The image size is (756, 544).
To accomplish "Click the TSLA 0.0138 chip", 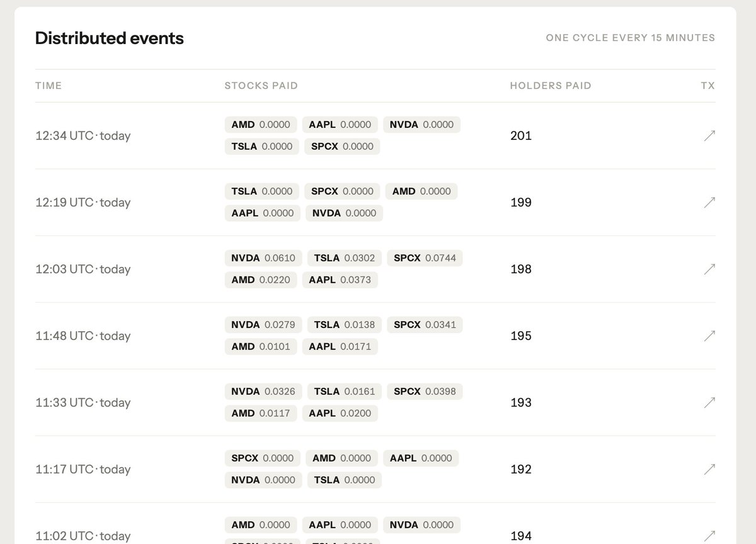I will click(345, 325).
